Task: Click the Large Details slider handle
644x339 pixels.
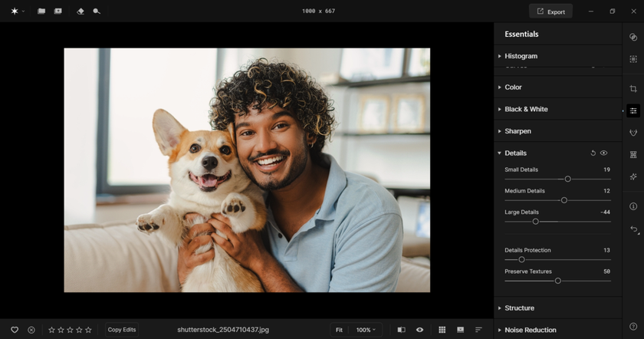Action: (x=536, y=221)
